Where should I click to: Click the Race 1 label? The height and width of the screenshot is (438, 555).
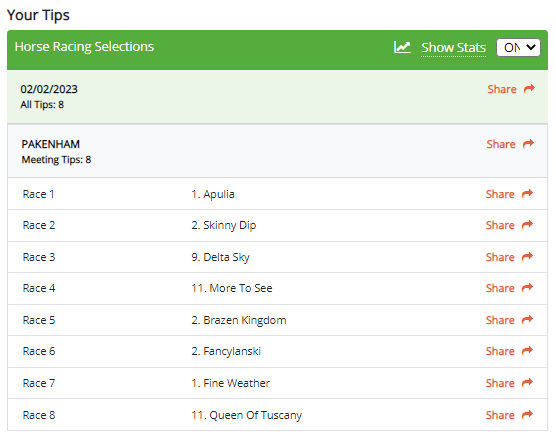(39, 194)
